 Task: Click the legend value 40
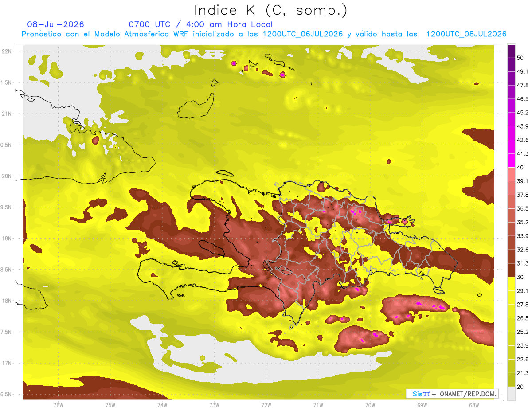coord(520,167)
